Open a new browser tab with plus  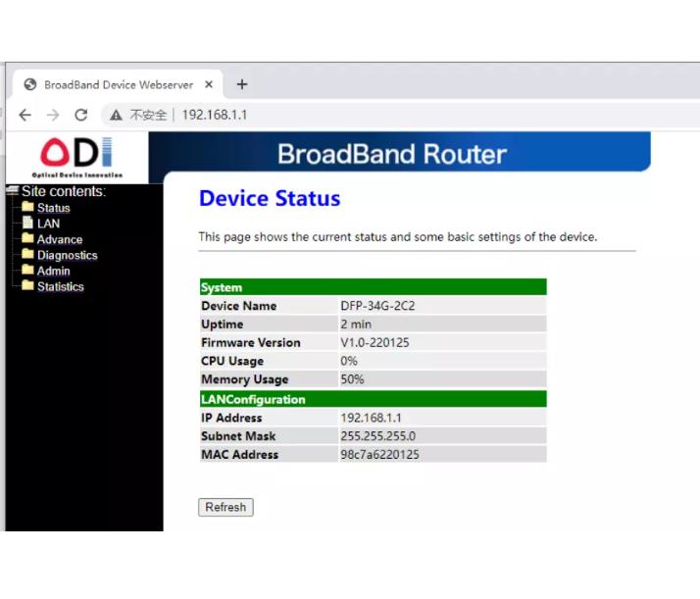(x=242, y=84)
